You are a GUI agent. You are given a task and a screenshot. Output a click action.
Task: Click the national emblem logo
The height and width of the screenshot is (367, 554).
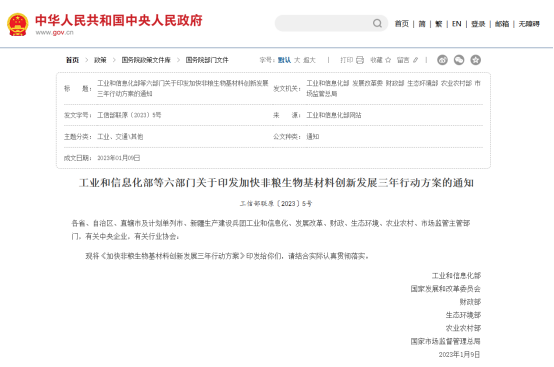point(18,24)
